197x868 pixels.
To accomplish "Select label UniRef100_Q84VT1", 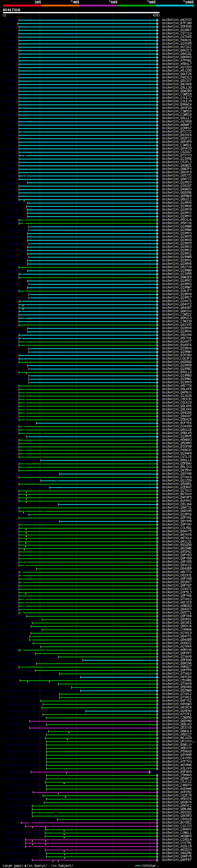I will [x=176, y=636].
